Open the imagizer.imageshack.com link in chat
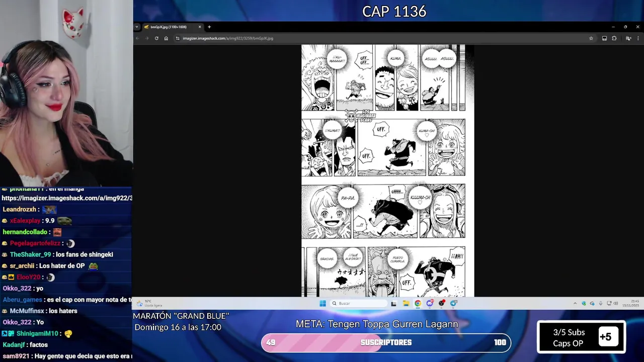Viewport: 644px width, 362px height. (67, 198)
